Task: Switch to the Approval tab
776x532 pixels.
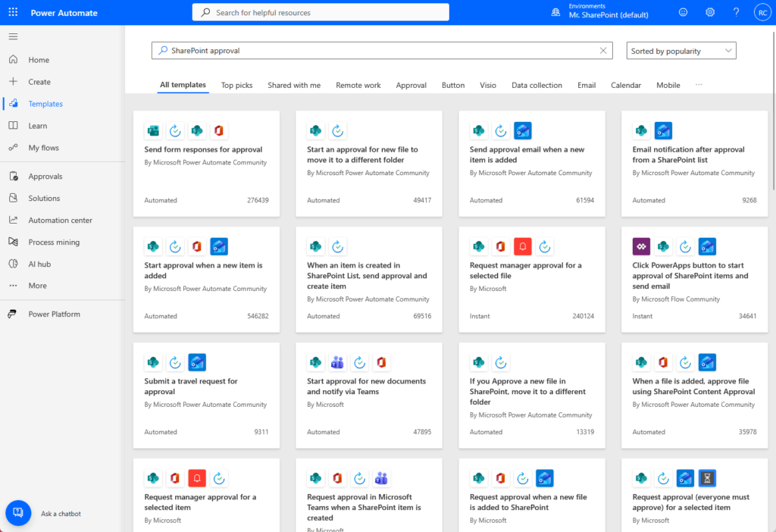Action: click(x=411, y=85)
